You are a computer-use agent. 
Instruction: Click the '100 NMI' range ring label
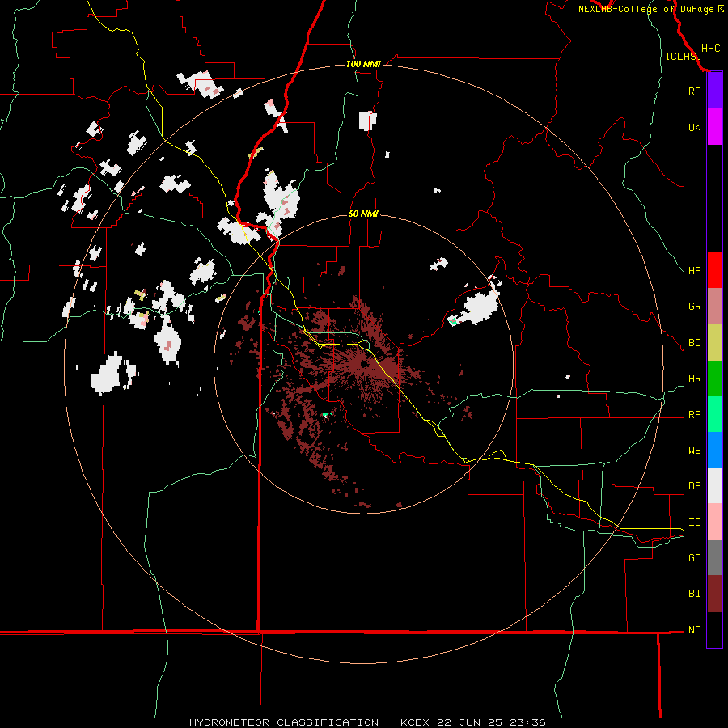pyautogui.click(x=363, y=64)
